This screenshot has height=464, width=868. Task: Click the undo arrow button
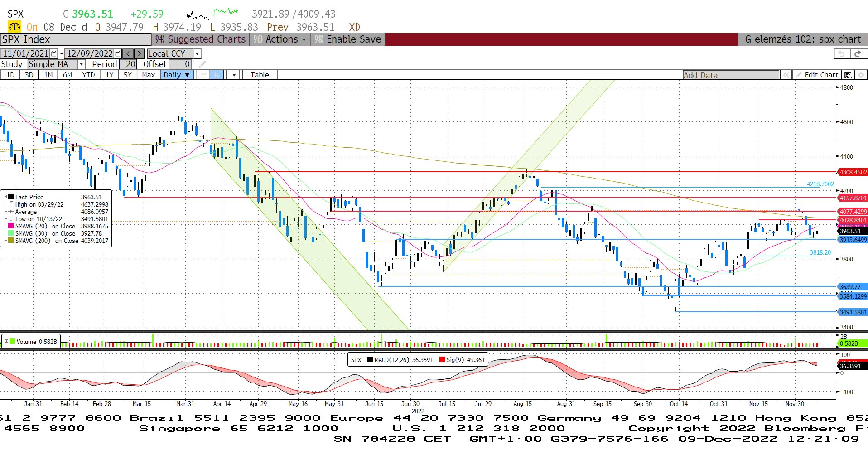(842, 54)
